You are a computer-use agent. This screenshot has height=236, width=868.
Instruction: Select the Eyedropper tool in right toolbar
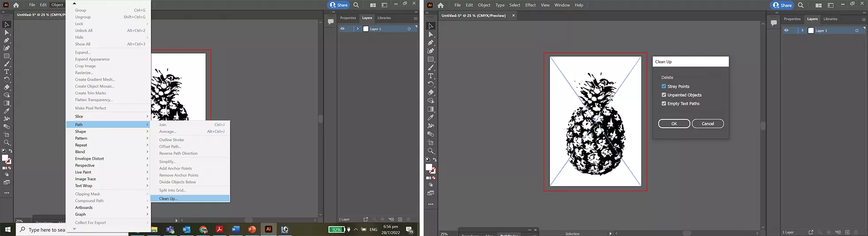pyautogui.click(x=430, y=118)
